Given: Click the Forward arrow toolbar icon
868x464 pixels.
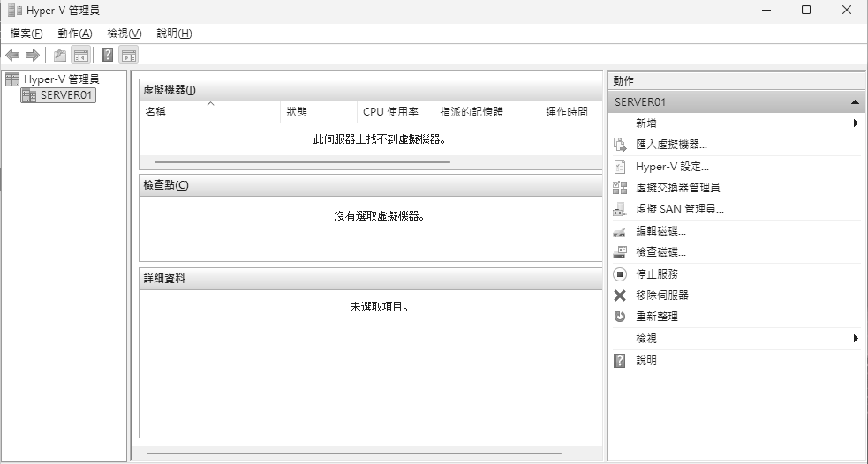Looking at the screenshot, I should 33,55.
